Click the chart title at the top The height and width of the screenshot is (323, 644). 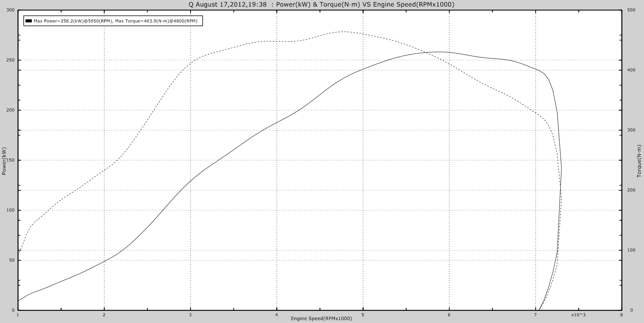click(x=321, y=5)
